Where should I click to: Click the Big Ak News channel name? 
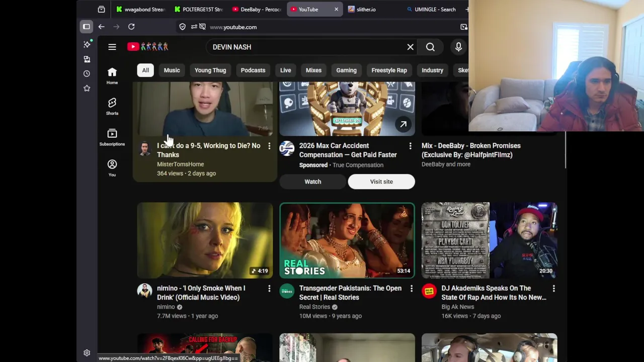(458, 307)
